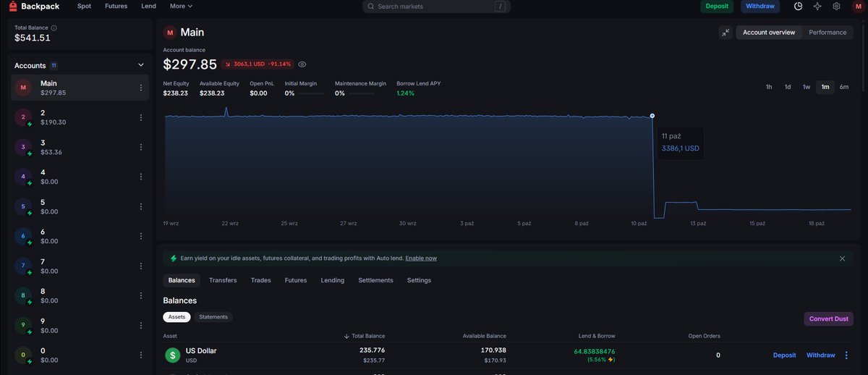This screenshot has height=375, width=868.
Task: Select account 7 in accounts list
Action: pyautogui.click(x=80, y=266)
